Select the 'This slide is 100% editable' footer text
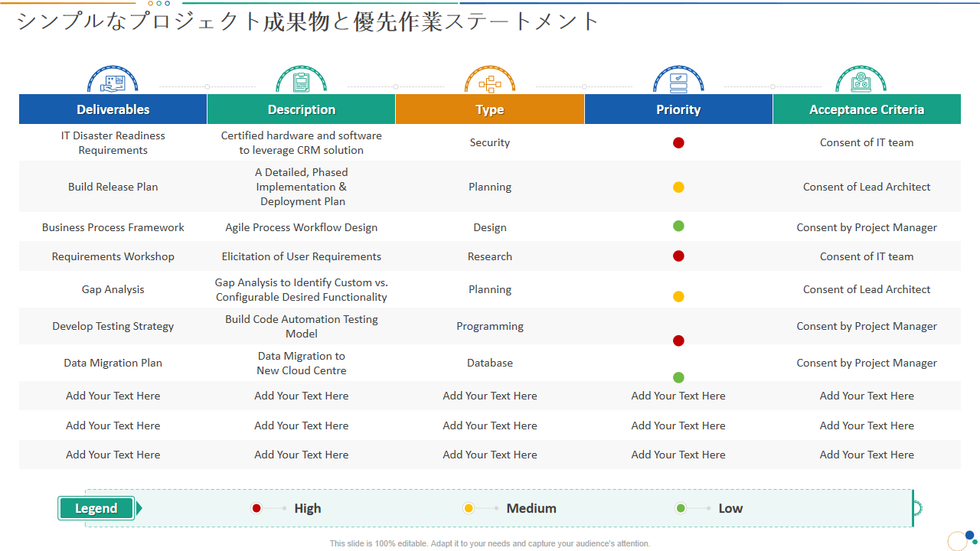The image size is (980, 551). tap(490, 543)
